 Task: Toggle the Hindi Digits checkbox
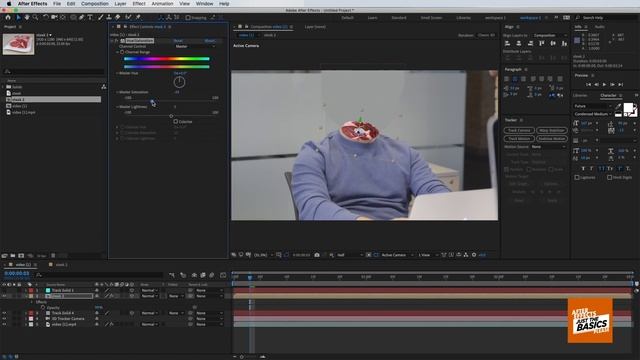[x=609, y=178]
